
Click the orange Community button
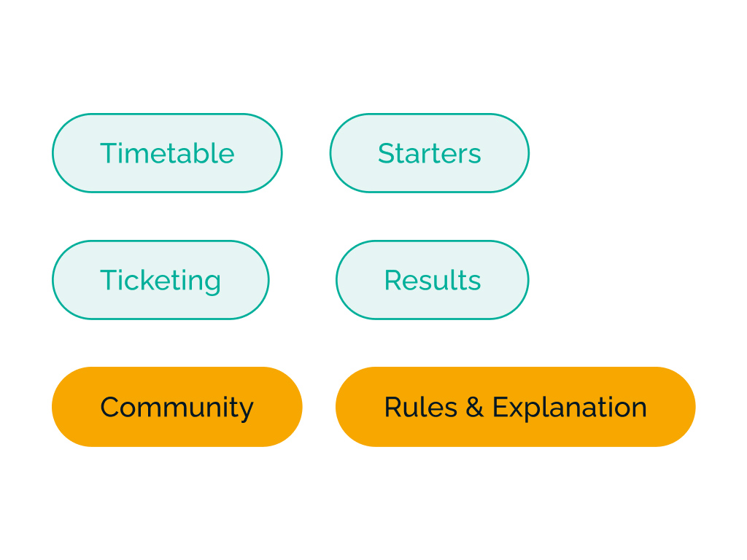[177, 407]
